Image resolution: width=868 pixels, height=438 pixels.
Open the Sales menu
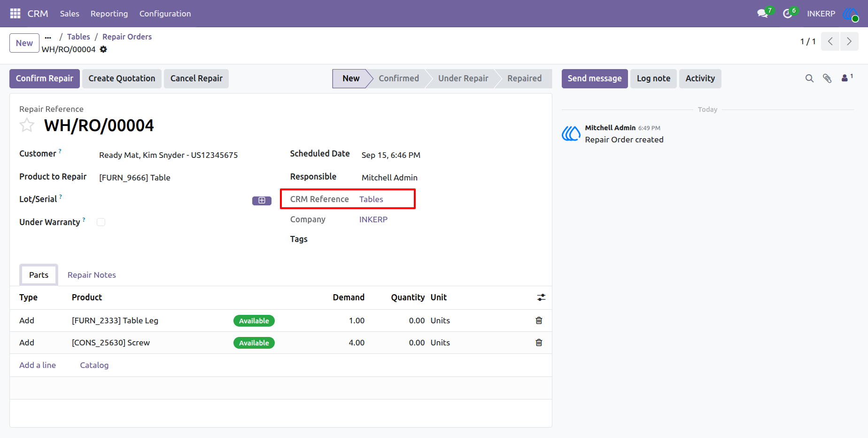point(70,14)
